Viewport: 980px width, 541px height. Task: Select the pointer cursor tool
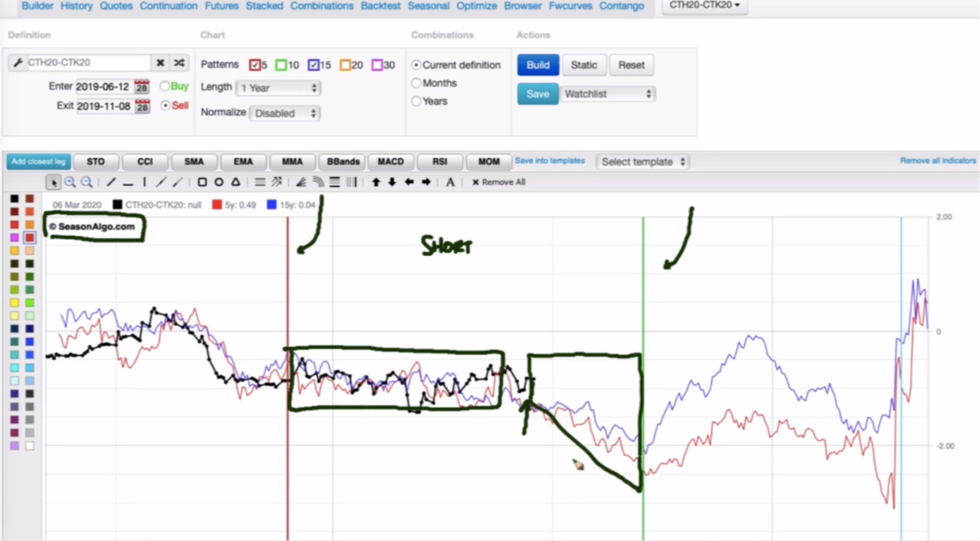pos(54,182)
